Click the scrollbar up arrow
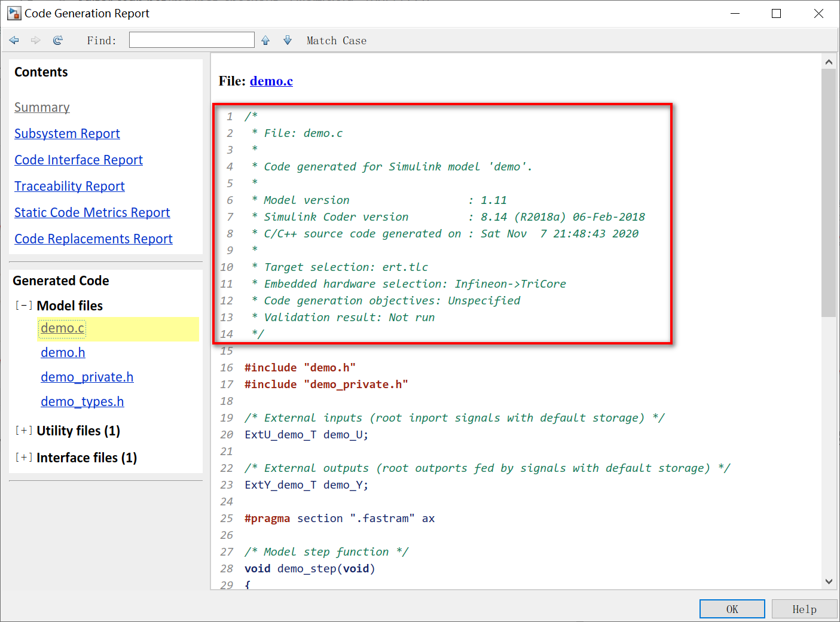Viewport: 840px width, 622px height. point(829,62)
